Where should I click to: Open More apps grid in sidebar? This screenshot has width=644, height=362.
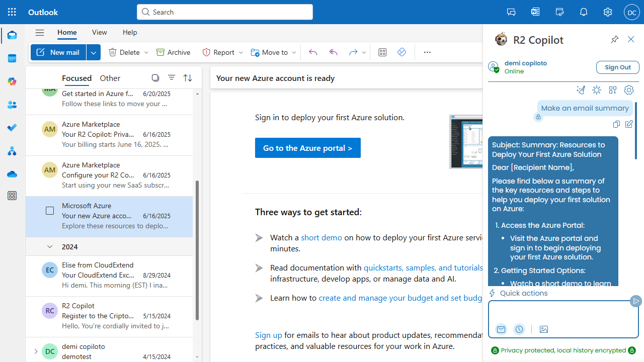(12, 196)
